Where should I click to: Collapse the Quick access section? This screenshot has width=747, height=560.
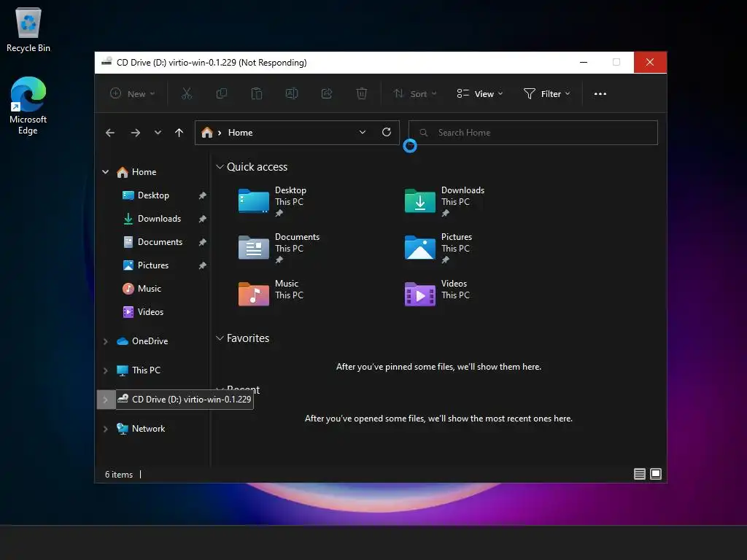(220, 167)
